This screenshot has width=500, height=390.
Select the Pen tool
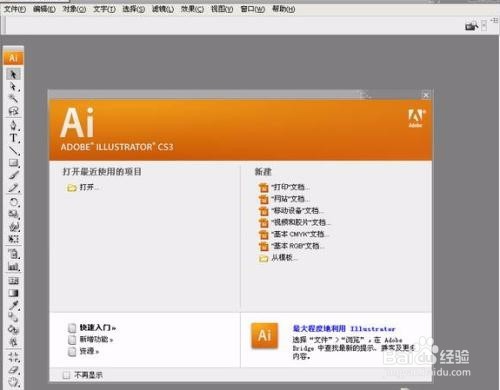pos(13,126)
